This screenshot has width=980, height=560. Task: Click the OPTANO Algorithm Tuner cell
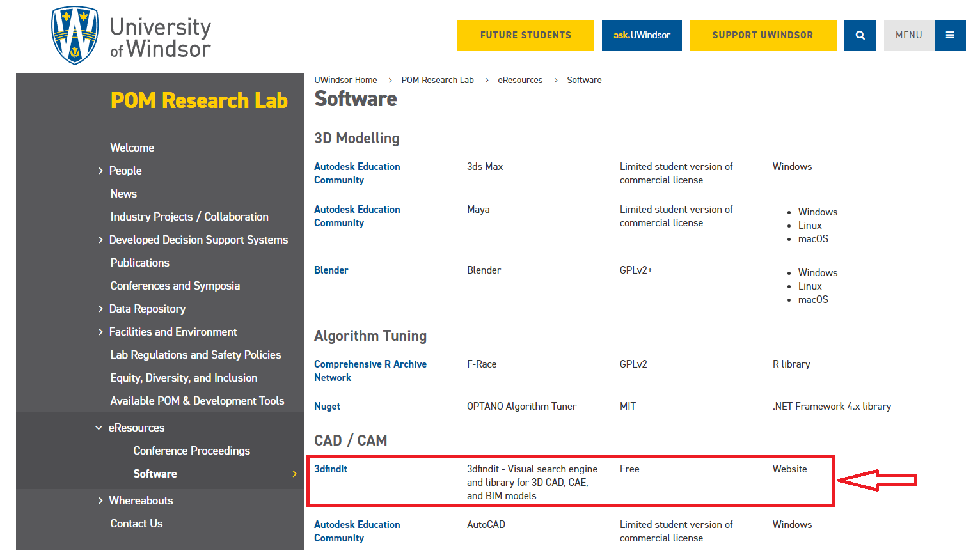point(521,407)
